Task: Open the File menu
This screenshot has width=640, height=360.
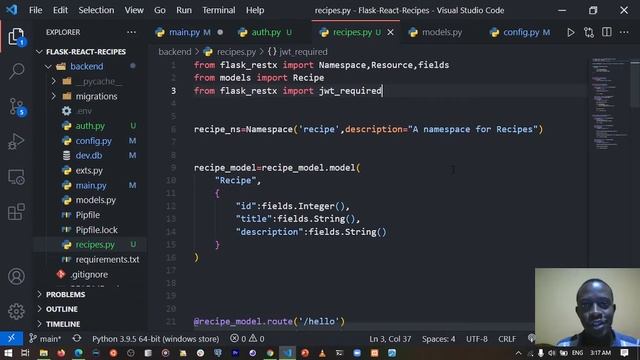Action: (36, 10)
